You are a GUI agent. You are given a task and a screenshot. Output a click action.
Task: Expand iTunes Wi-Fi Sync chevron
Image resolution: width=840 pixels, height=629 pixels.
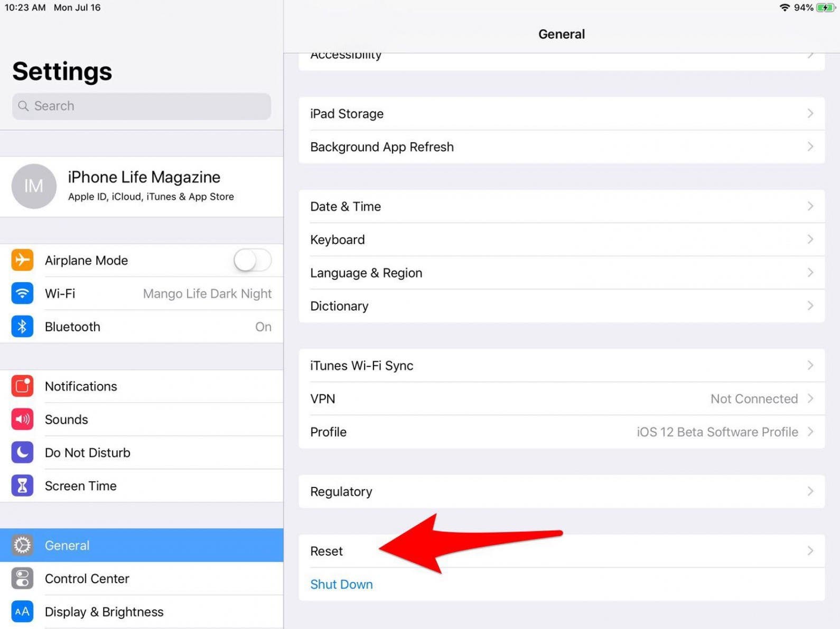[x=810, y=365]
